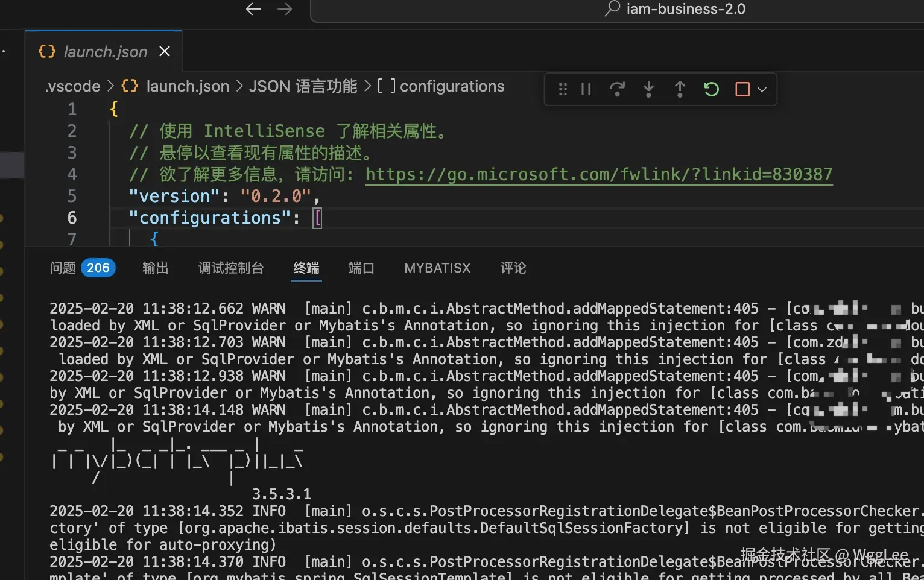Close the launch.json tab
The width and height of the screenshot is (924, 580).
click(x=165, y=52)
